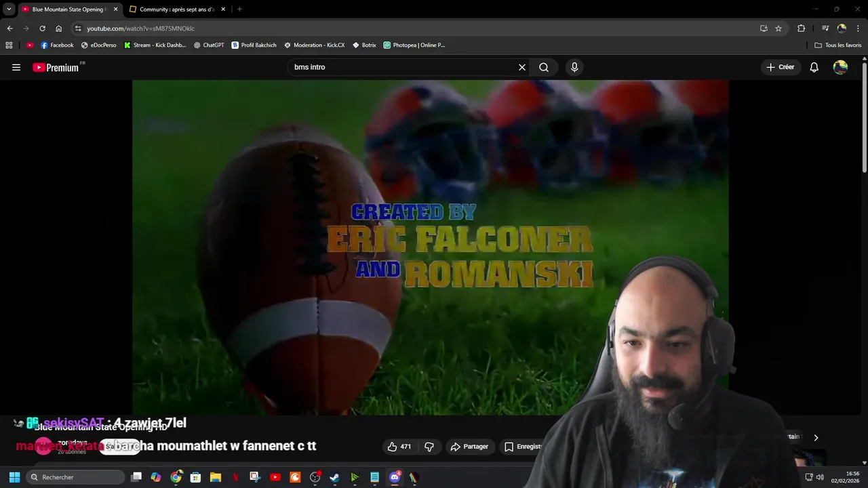
Task: Open Chrome profile avatar in toolbar
Action: tap(842, 28)
